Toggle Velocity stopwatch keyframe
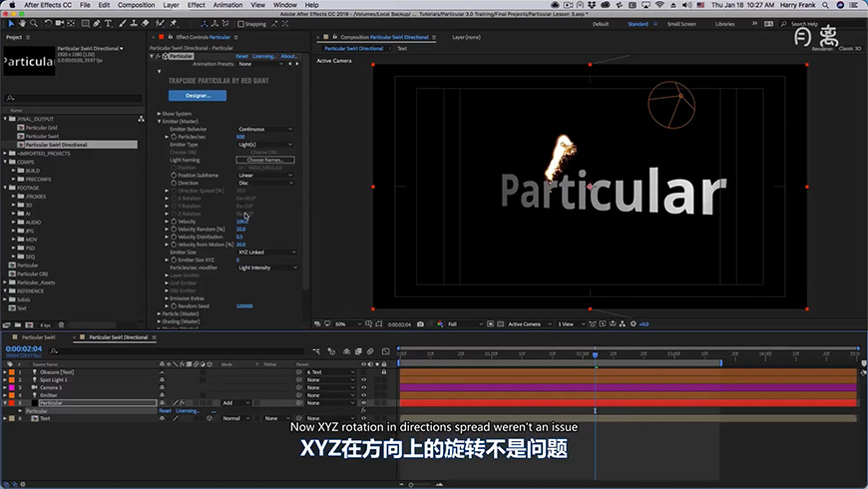868x489 pixels. point(174,222)
